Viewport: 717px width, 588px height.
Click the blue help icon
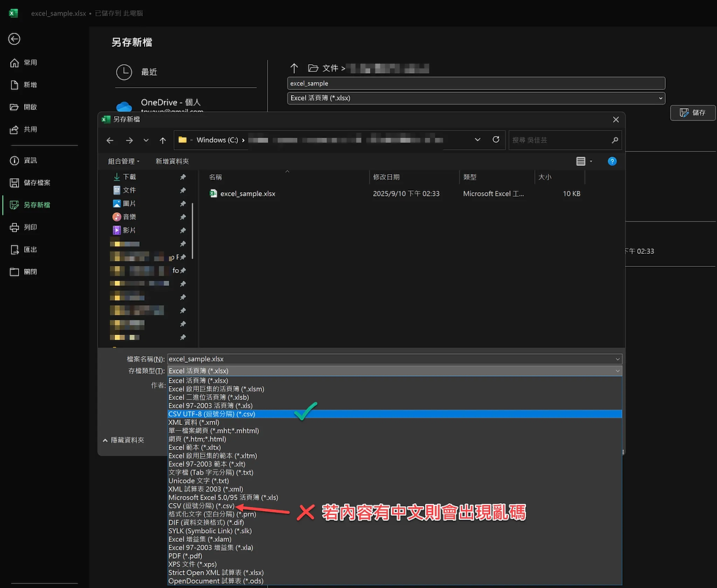coord(612,161)
